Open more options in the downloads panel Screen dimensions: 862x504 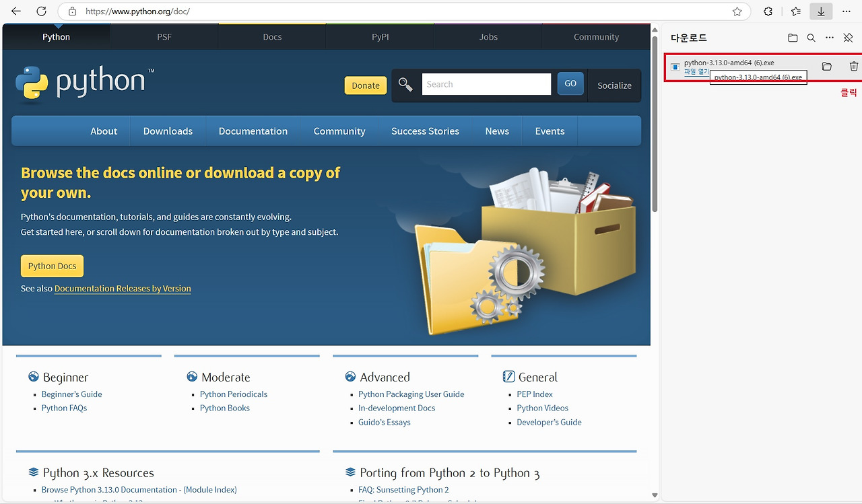tap(830, 38)
